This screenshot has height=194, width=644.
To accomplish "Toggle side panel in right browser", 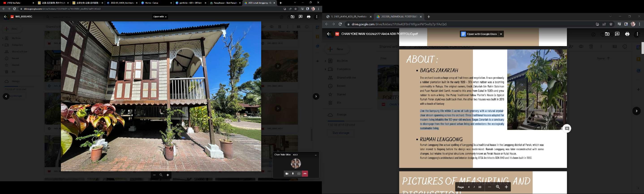I will 626,24.
